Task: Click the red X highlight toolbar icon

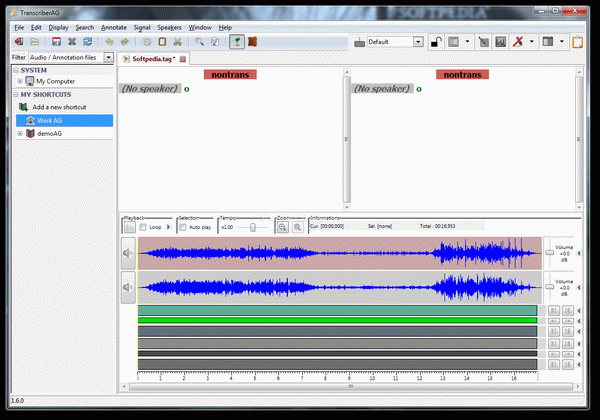Action: [x=518, y=42]
